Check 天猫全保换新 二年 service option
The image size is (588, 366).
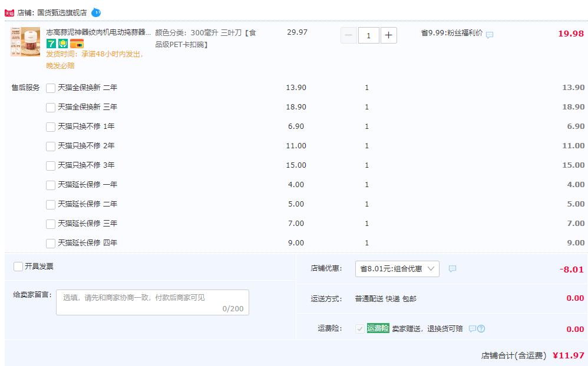pos(51,88)
